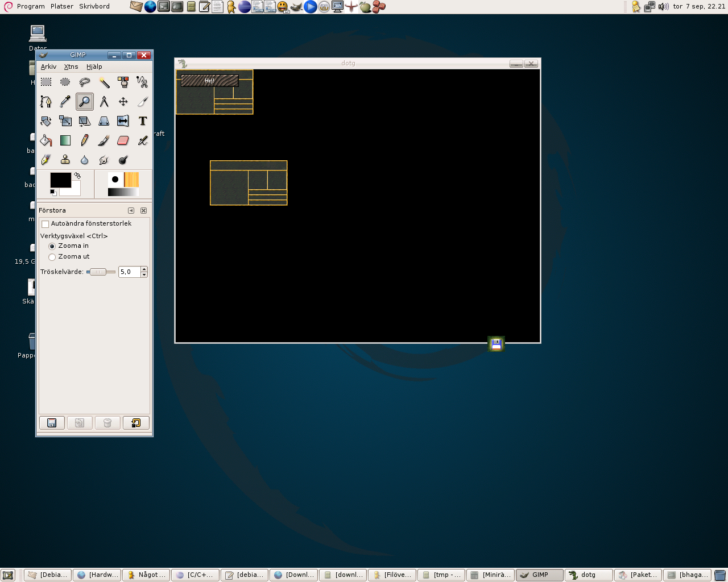Enable Autoändra fönsterstorlek checkbox

coord(45,224)
